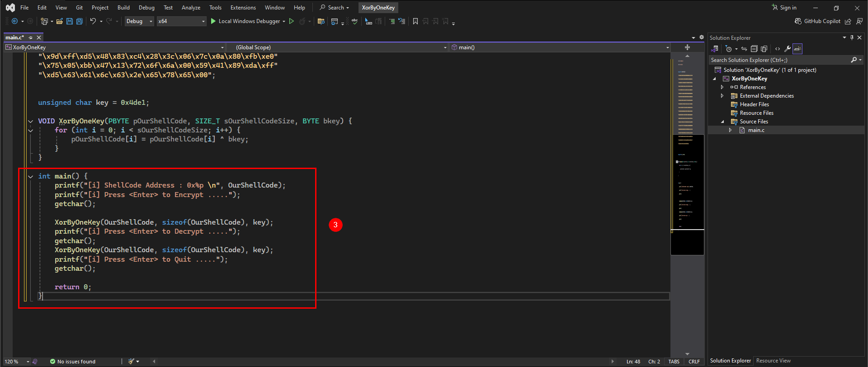The height and width of the screenshot is (367, 868).
Task: Toggle pin on the main.c tab
Action: tap(31, 38)
